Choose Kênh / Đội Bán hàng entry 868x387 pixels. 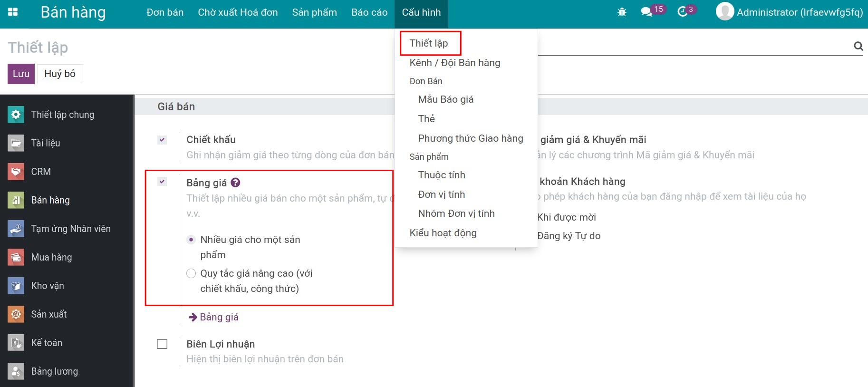point(455,63)
